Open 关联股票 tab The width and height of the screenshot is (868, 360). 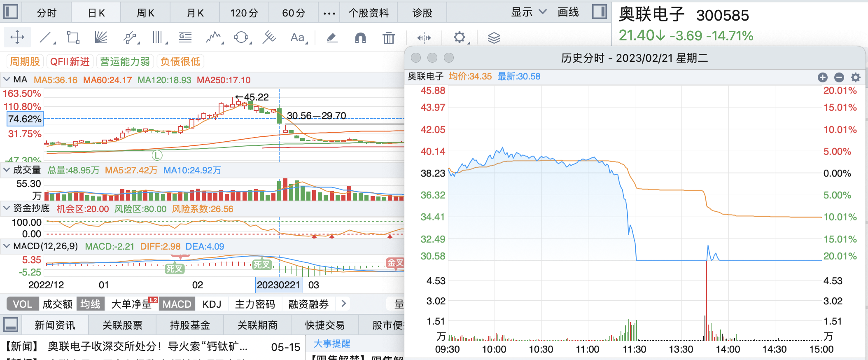(x=122, y=325)
